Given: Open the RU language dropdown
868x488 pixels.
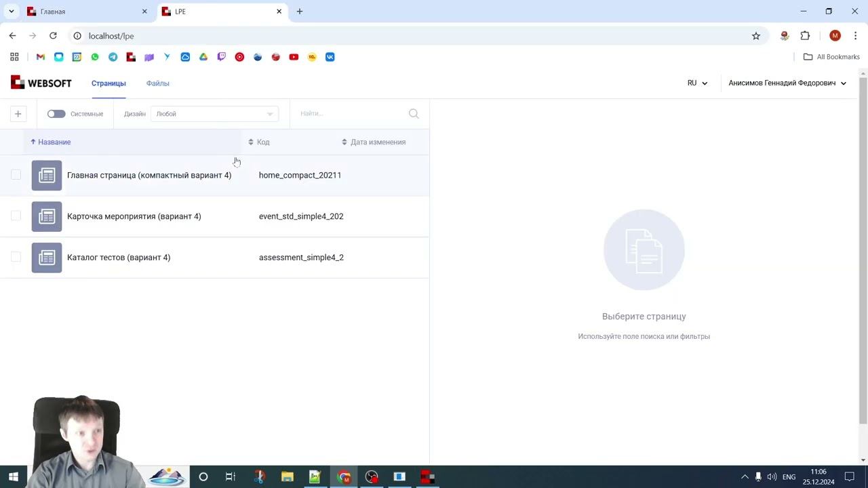Looking at the screenshot, I should [697, 83].
